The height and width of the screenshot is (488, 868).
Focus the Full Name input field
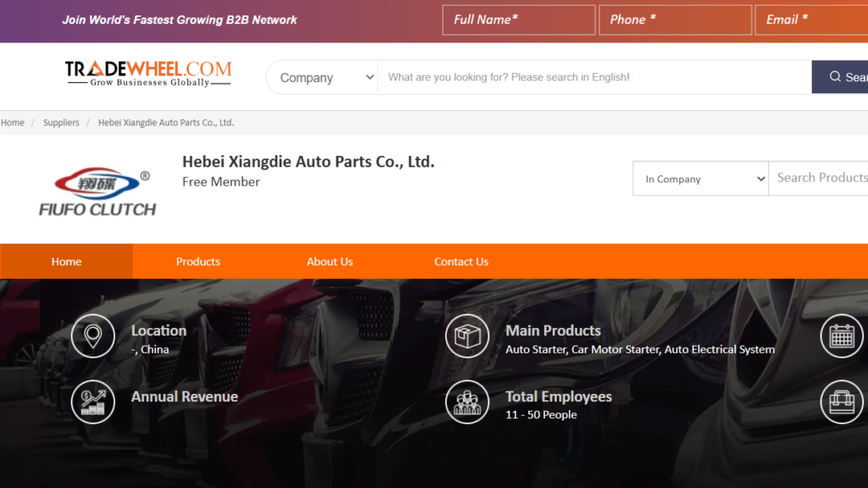[x=518, y=20]
